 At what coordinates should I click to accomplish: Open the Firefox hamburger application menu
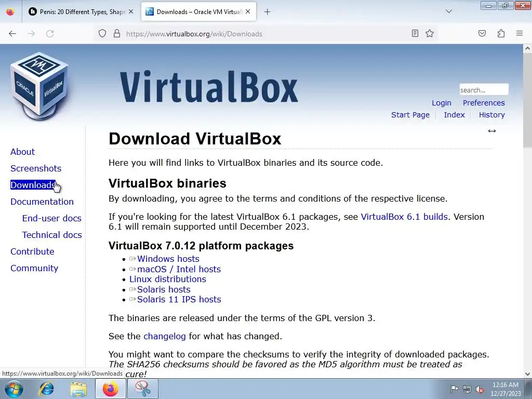(520, 33)
